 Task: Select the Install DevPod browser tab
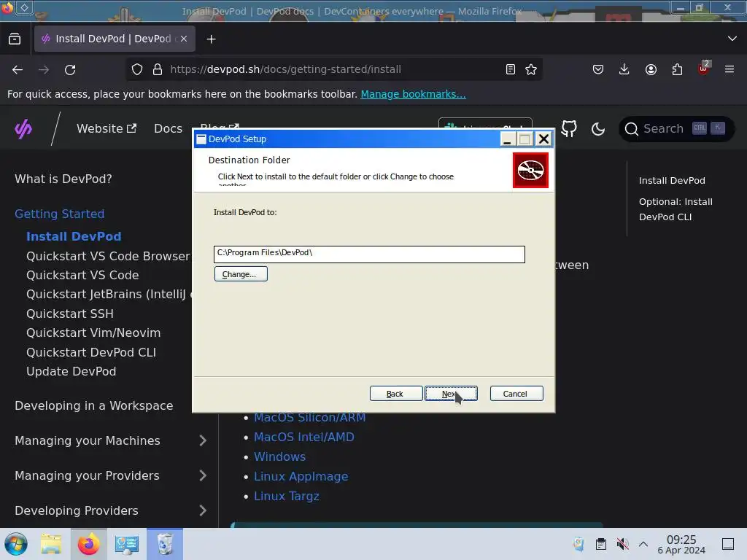pos(115,39)
